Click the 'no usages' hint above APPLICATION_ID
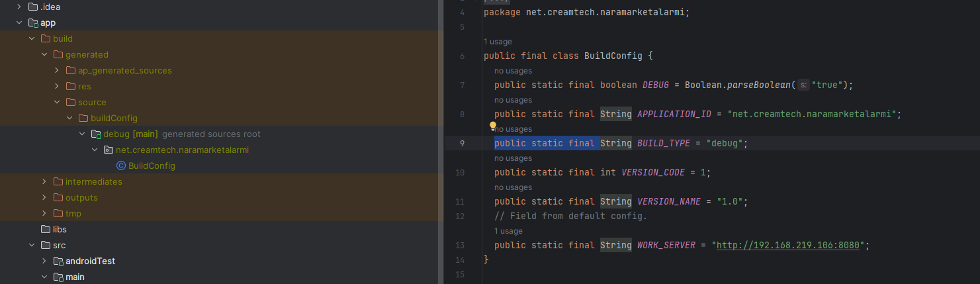The width and height of the screenshot is (980, 284). (x=513, y=100)
